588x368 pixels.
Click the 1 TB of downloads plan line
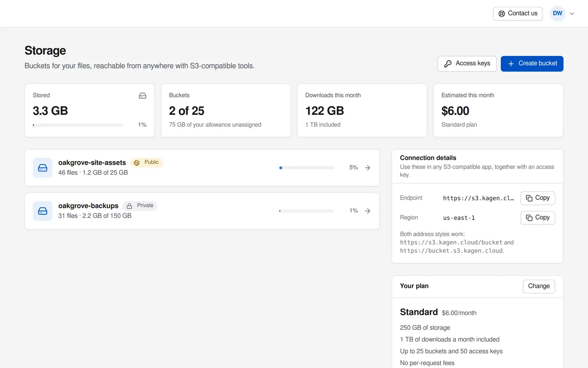click(450, 339)
